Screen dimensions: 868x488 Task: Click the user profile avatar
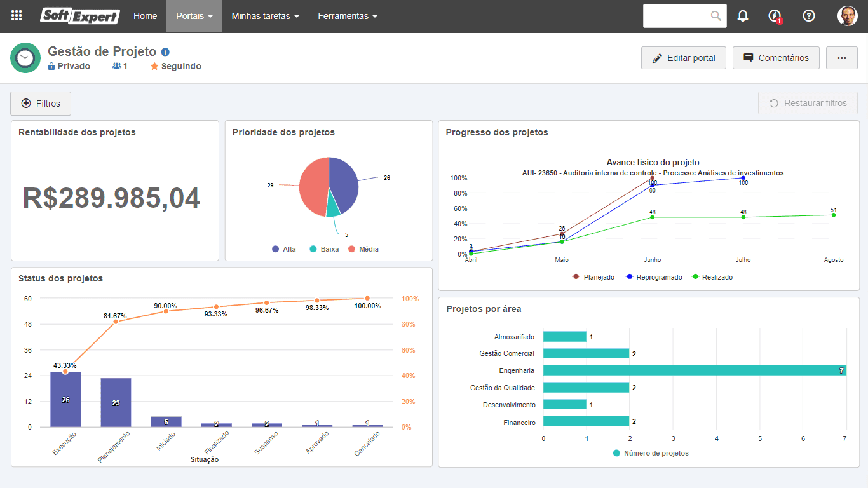[848, 16]
